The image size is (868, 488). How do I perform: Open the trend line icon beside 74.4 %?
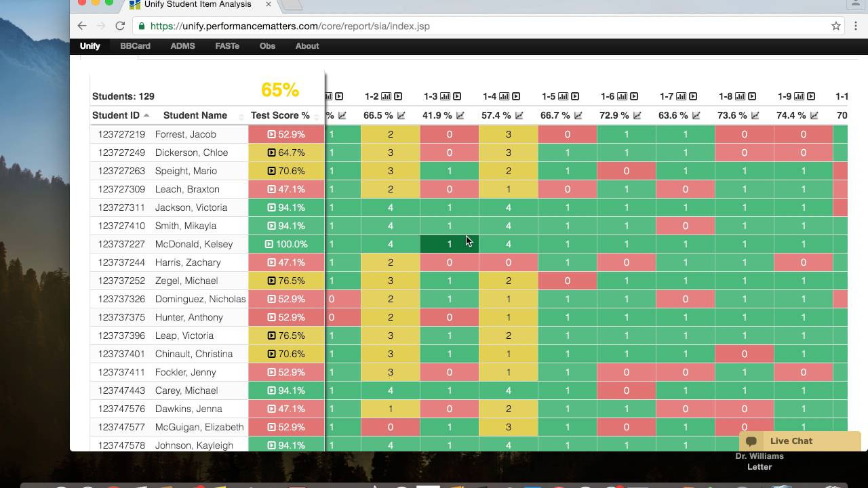tap(814, 115)
